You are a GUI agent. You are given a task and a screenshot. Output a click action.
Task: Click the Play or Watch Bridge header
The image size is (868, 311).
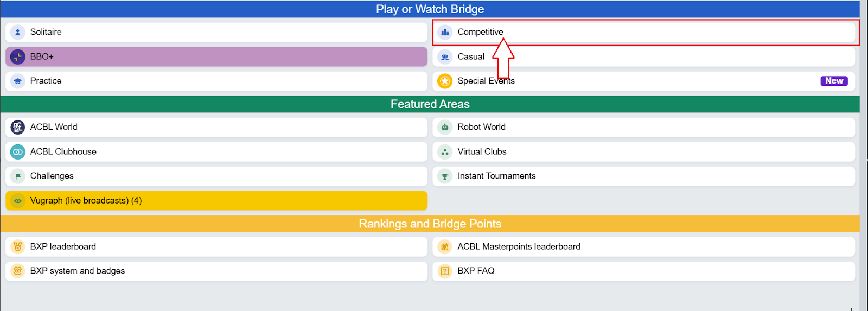pyautogui.click(x=430, y=9)
